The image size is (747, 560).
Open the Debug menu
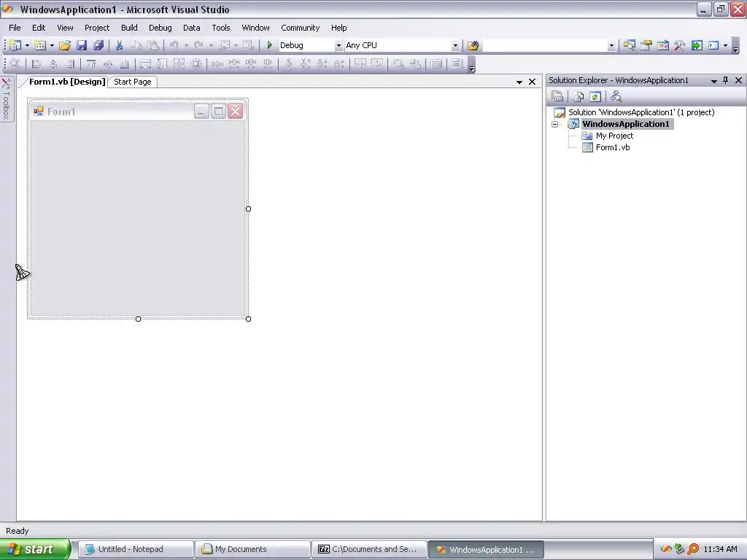pyautogui.click(x=160, y=28)
